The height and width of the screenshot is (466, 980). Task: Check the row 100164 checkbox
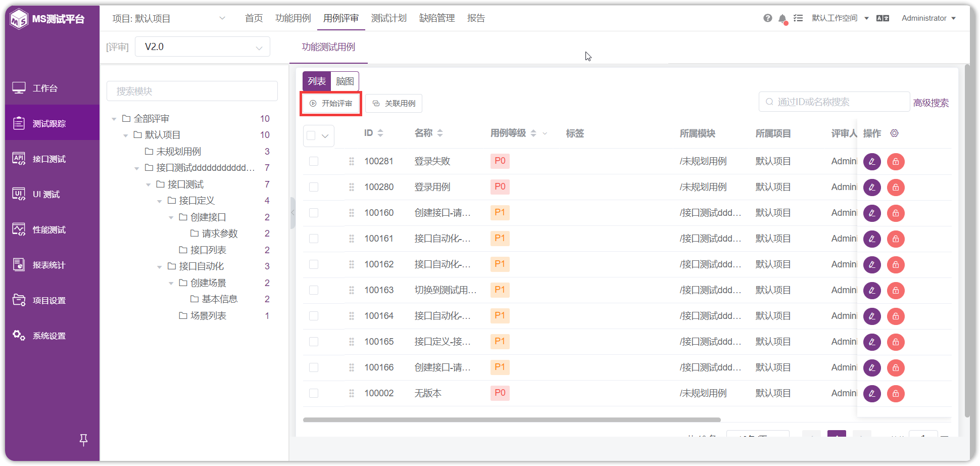click(314, 316)
